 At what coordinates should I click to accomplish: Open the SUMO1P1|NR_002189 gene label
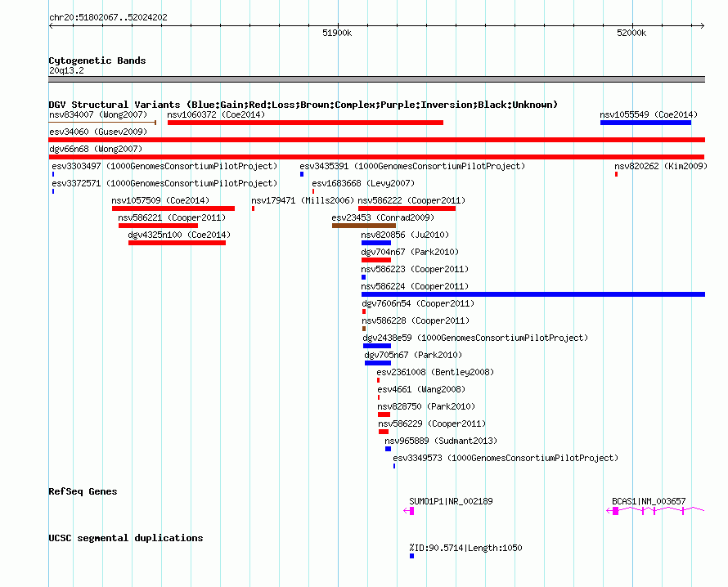click(x=451, y=501)
